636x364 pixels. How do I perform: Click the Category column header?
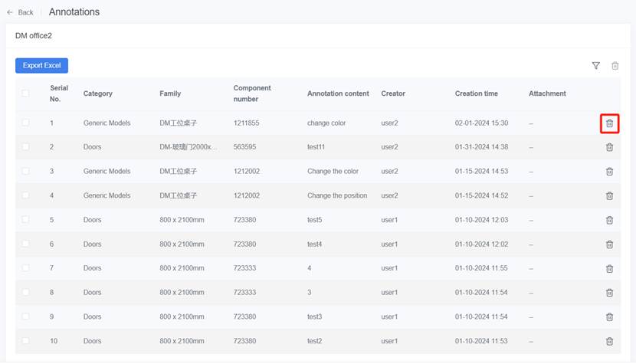(97, 93)
